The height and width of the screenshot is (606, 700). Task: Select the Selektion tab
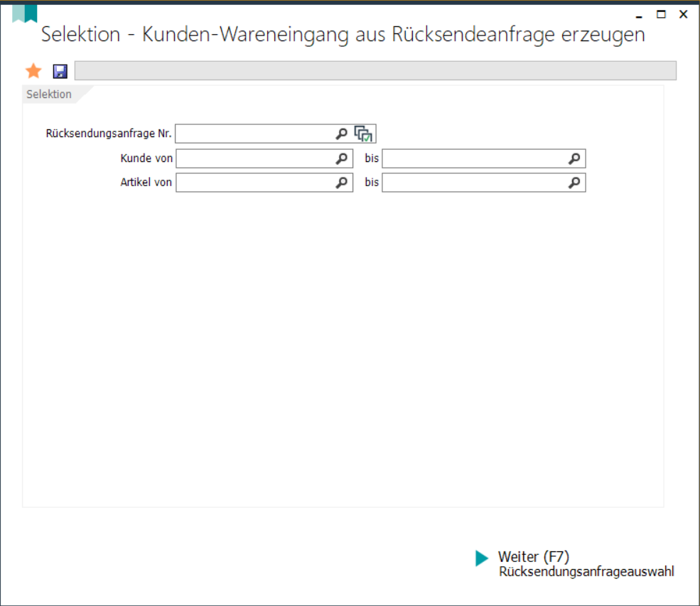point(49,94)
